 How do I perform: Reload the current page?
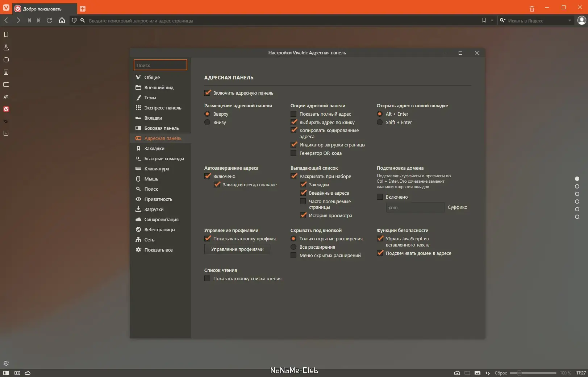tap(50, 20)
